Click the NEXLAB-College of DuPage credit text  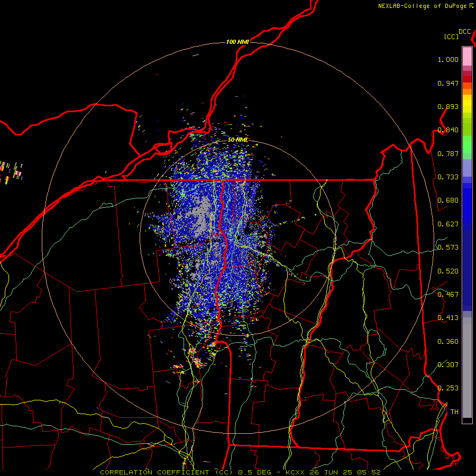coord(422,6)
